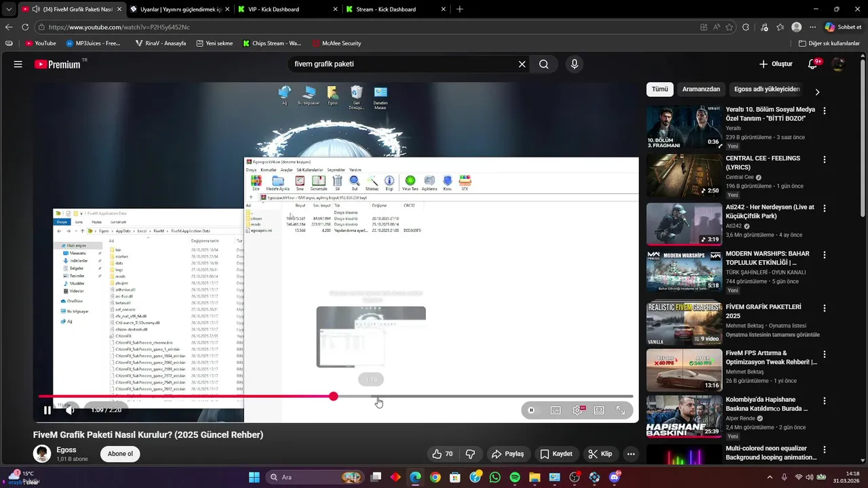Click taskbar search box Ara
The height and width of the screenshot is (488, 868).
point(316,477)
